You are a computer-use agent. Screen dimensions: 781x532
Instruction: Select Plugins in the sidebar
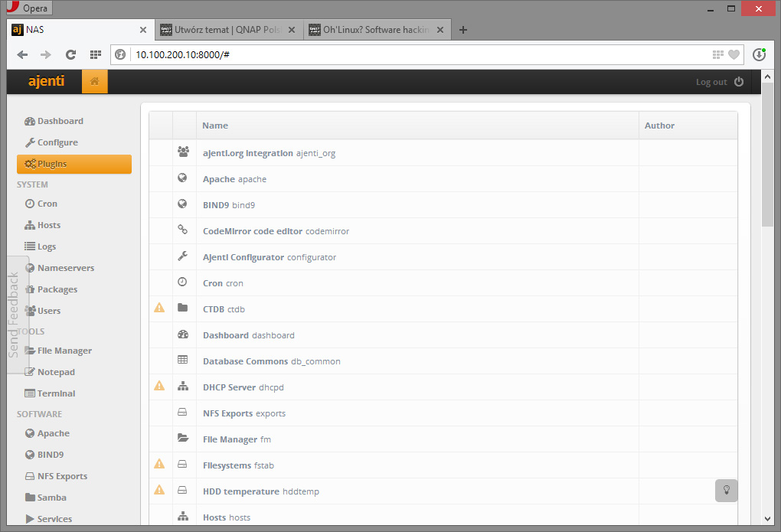click(74, 164)
